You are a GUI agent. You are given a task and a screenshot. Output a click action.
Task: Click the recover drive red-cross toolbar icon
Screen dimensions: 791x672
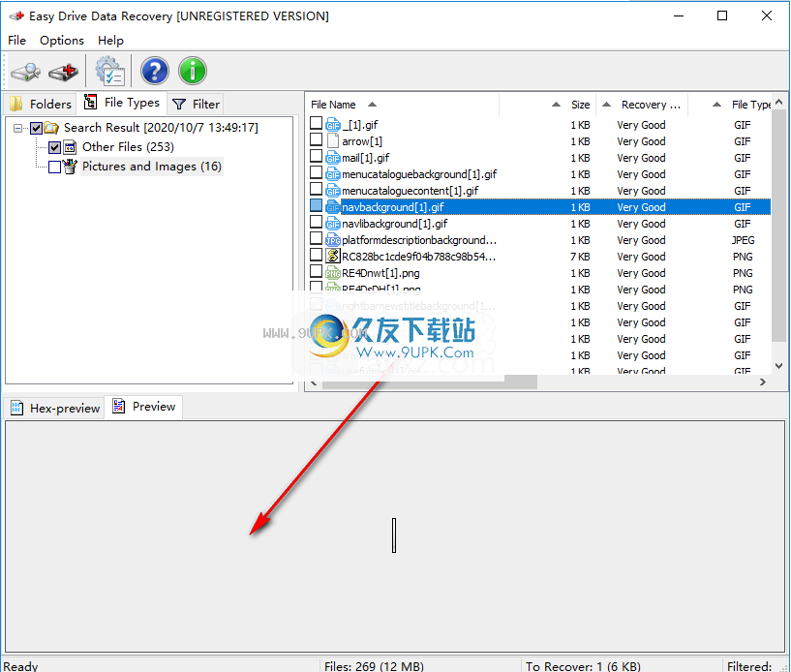click(x=64, y=71)
